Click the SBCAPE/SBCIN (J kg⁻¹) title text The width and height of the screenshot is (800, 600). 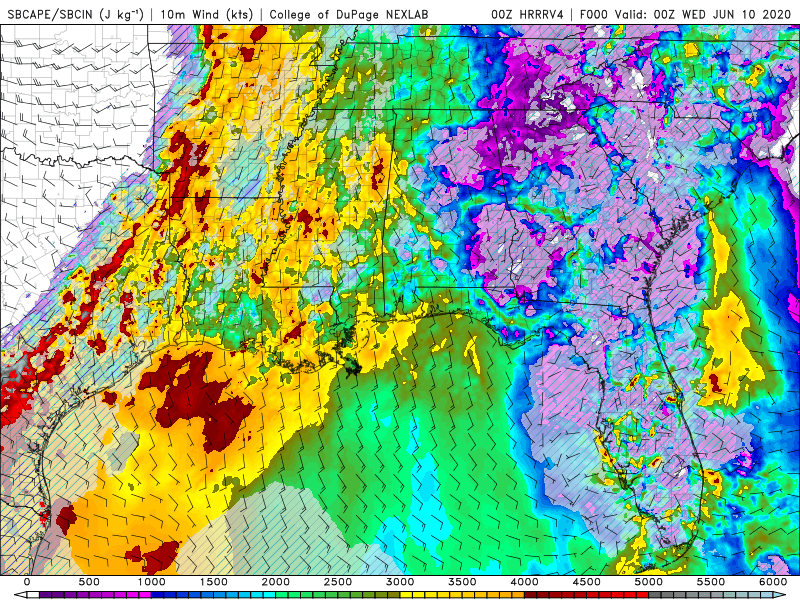(x=76, y=14)
